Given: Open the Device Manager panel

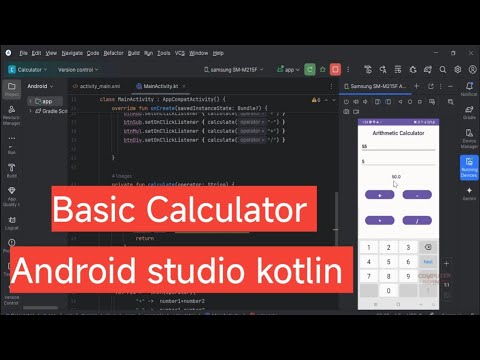Looking at the screenshot, I should click(x=469, y=138).
